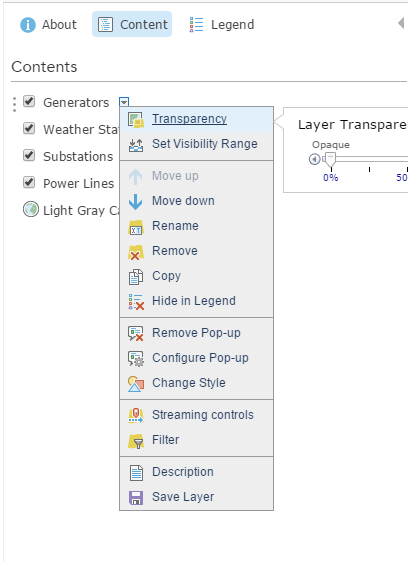Choose Set Visibility Range option

point(196,144)
